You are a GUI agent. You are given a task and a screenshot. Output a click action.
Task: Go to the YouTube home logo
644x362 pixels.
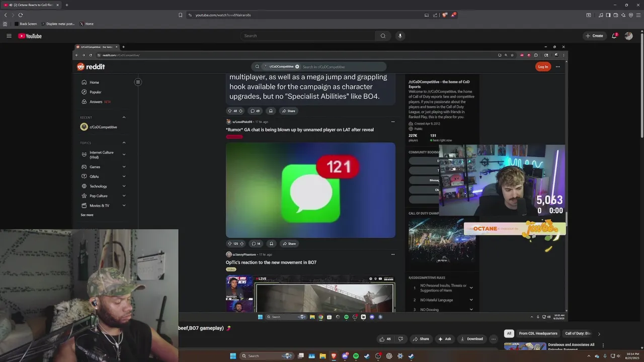30,36
